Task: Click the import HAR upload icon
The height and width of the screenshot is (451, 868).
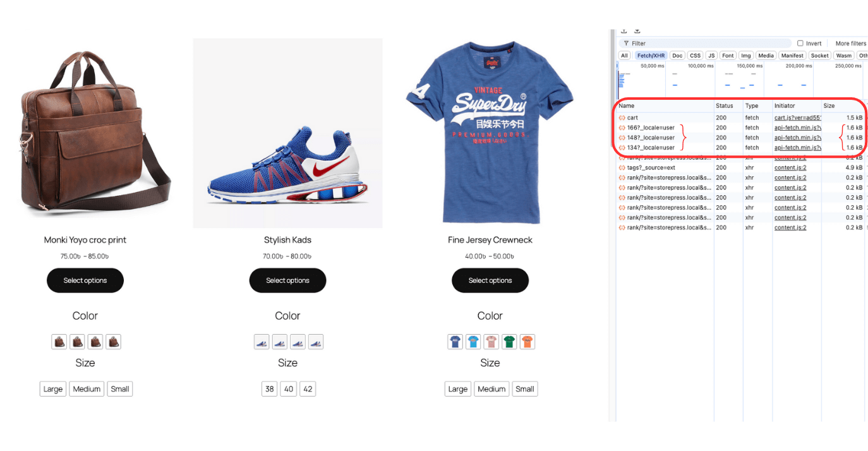Action: (624, 31)
